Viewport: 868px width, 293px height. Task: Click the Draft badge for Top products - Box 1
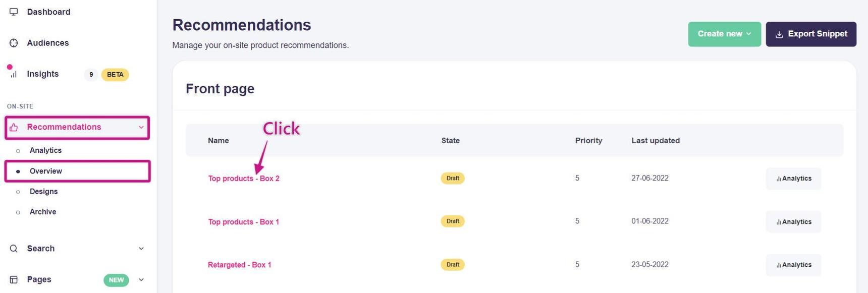point(453,221)
